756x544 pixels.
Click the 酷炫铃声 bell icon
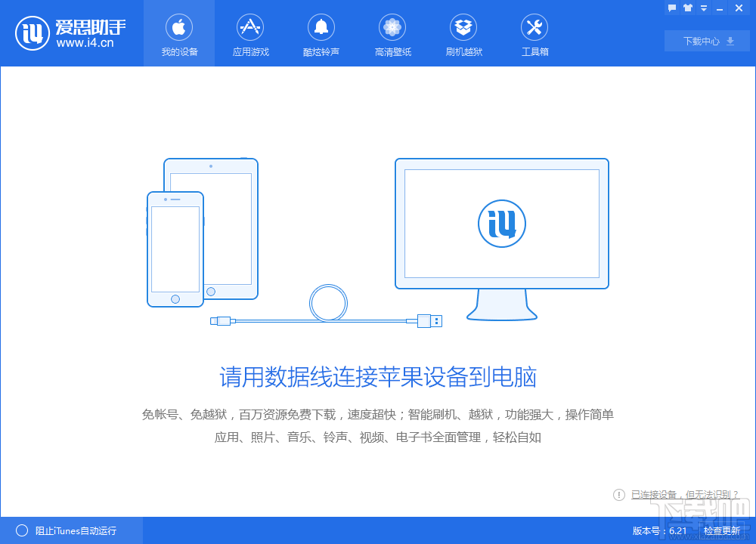point(321,28)
